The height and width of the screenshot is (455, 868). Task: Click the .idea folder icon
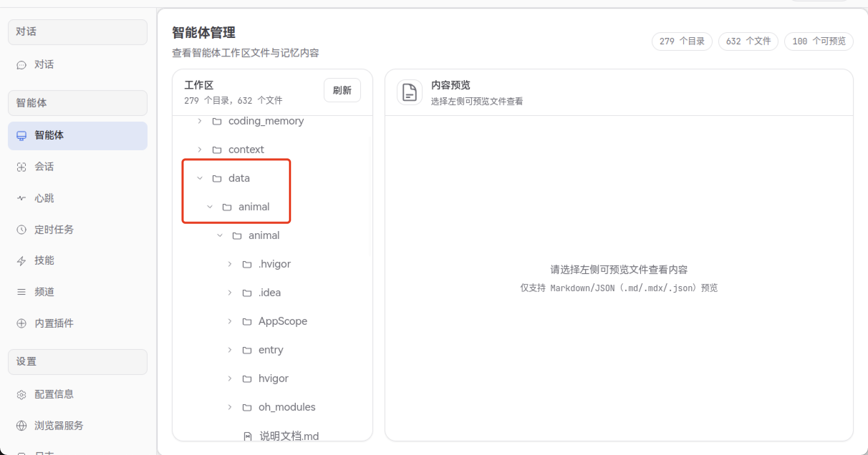point(247,293)
